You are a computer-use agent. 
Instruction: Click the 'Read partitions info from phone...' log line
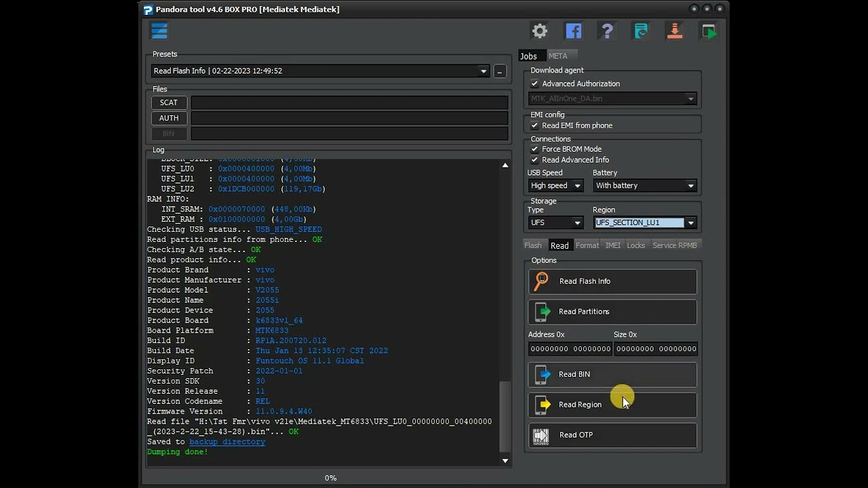click(235, 240)
